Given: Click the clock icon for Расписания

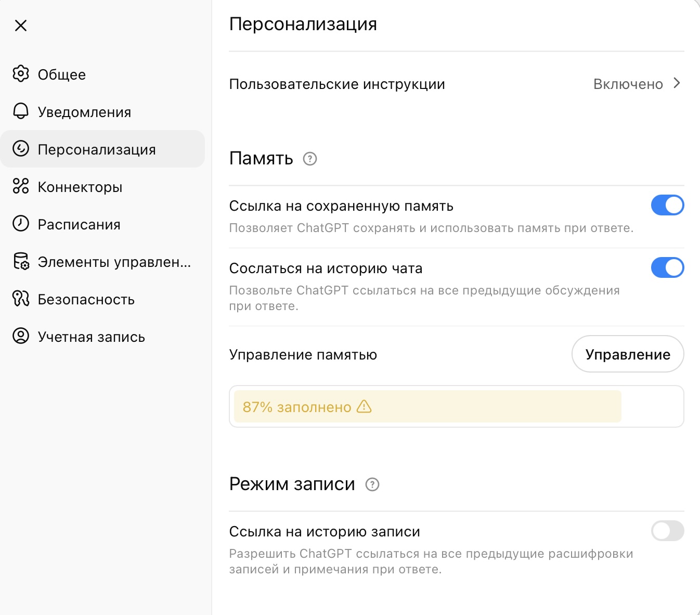Looking at the screenshot, I should [21, 224].
